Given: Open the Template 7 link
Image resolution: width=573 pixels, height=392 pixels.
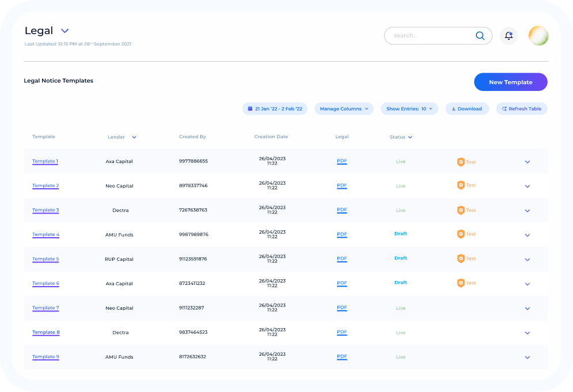Looking at the screenshot, I should [45, 308].
